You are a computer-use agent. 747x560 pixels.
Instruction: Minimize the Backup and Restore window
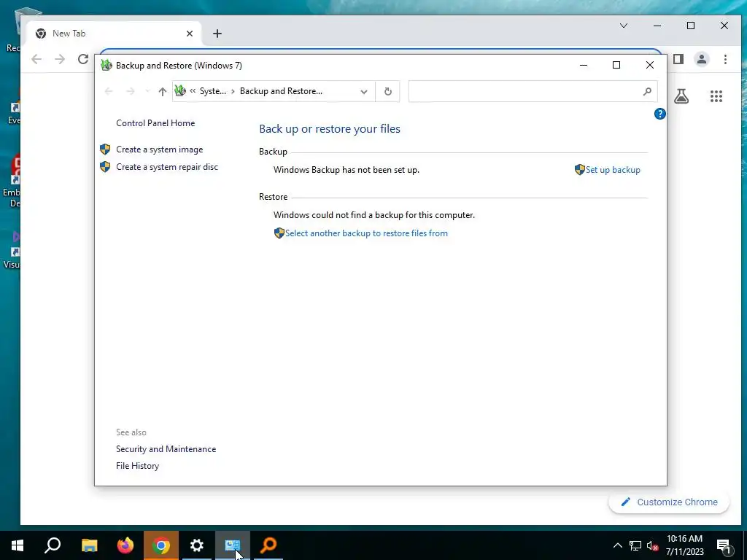(x=583, y=65)
